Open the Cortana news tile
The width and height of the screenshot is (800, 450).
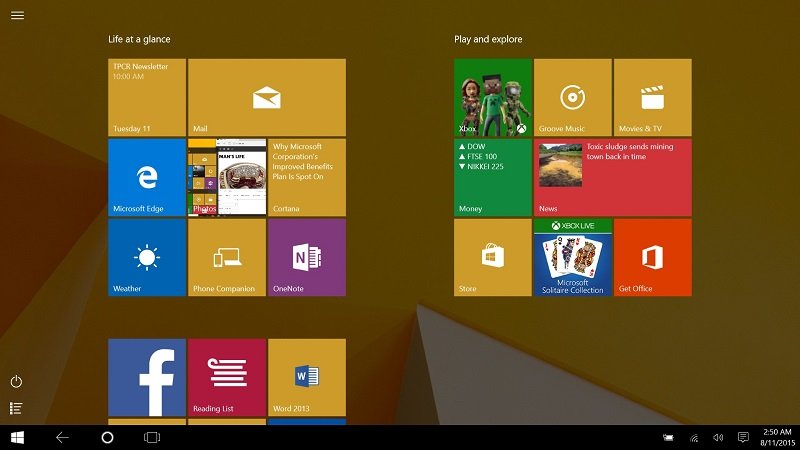coord(307,177)
